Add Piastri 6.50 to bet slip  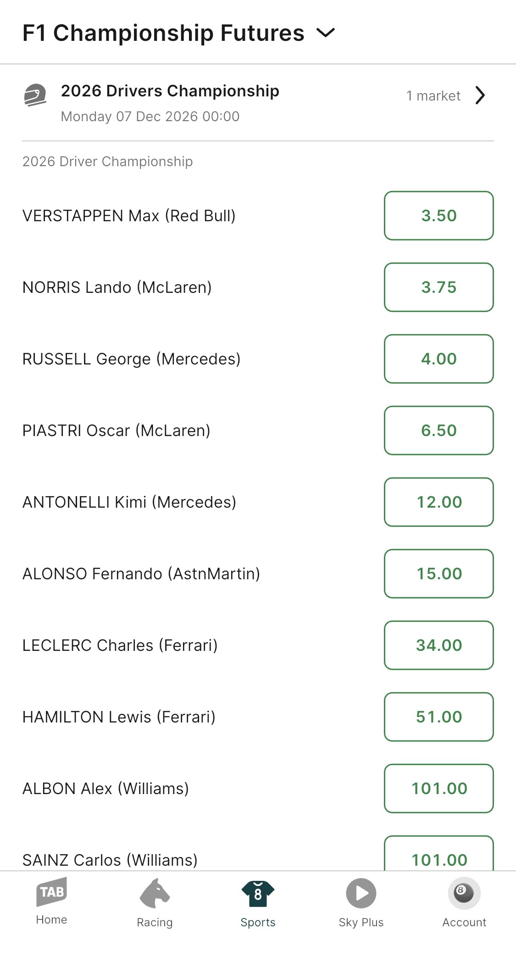[x=438, y=431]
